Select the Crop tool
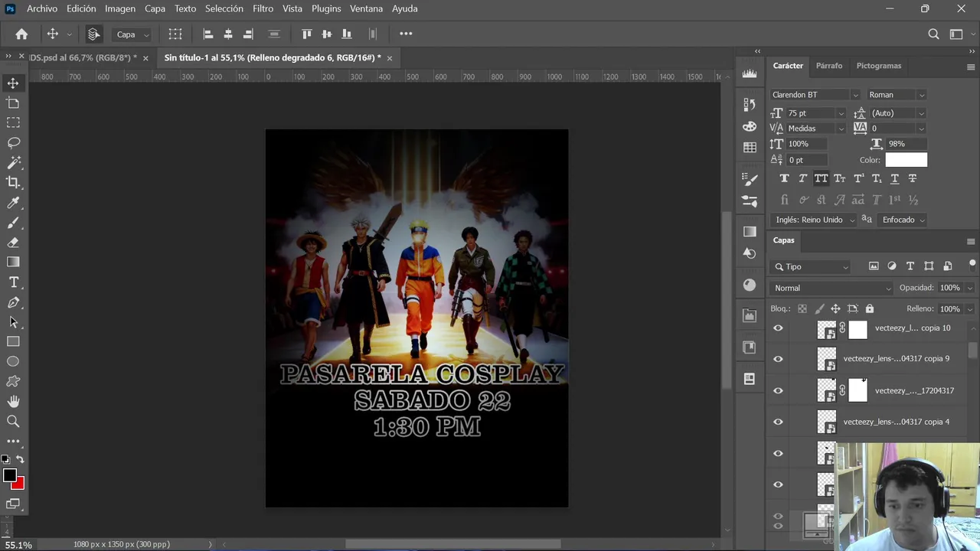 point(13,182)
